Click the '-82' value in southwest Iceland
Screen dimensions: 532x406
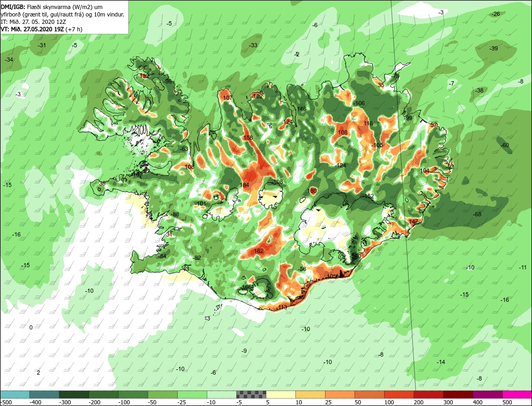coord(196,258)
